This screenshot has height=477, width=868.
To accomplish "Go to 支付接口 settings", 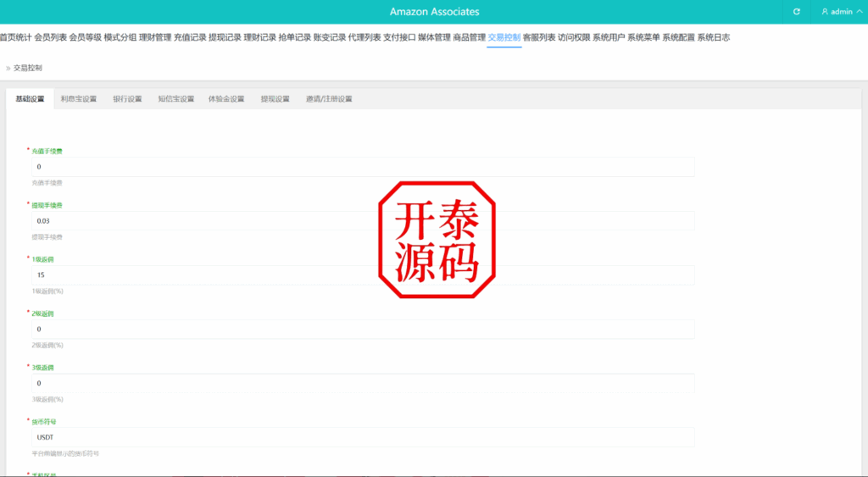I will pos(399,37).
